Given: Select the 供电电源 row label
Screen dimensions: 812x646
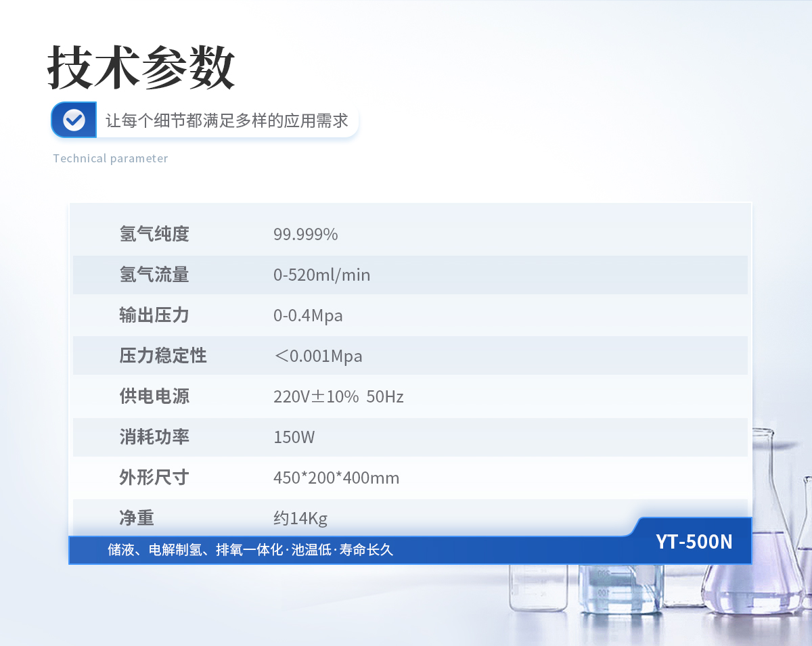Looking at the screenshot, I should point(154,396).
